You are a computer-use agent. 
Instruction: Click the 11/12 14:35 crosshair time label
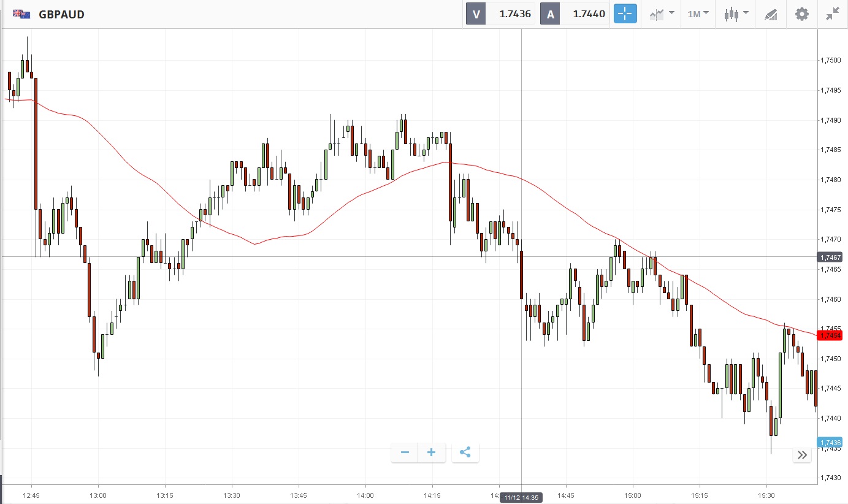coord(521,498)
